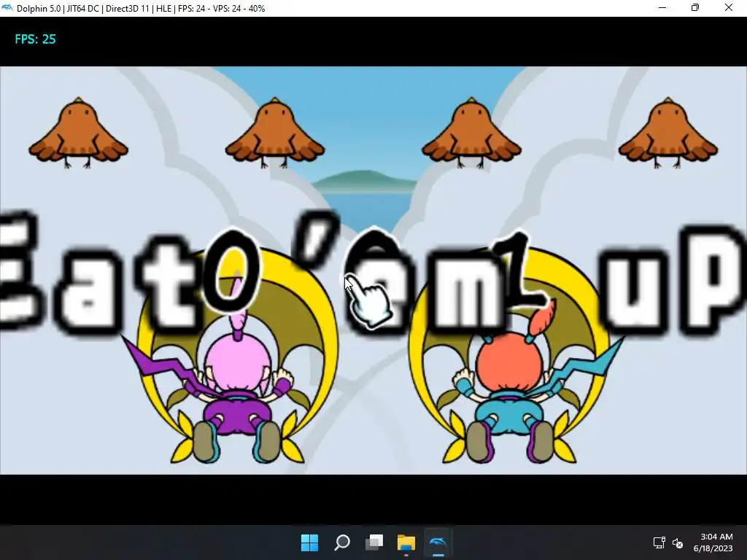Open the clock showing 3:04 AM
The width and height of the screenshot is (747, 560).
[x=713, y=542]
